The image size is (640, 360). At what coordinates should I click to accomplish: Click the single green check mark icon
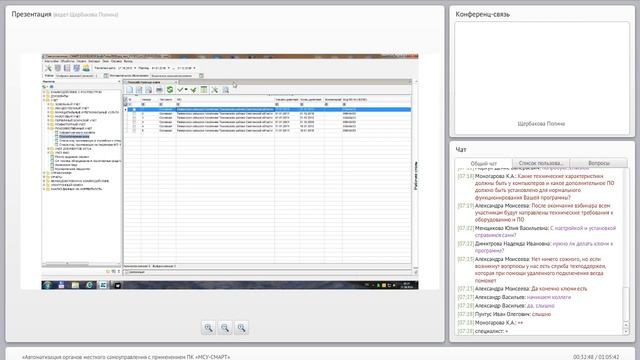click(x=180, y=90)
